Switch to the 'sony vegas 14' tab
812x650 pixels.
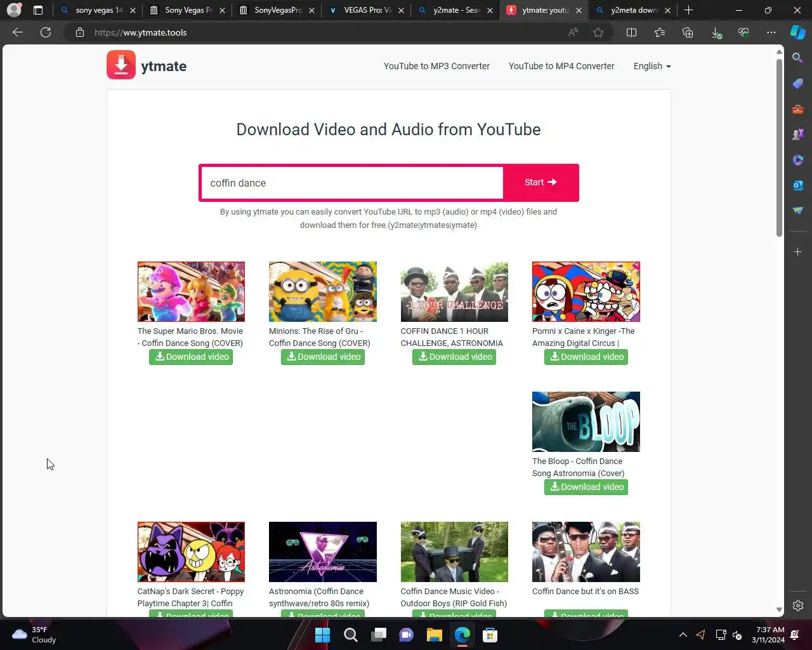coord(98,10)
